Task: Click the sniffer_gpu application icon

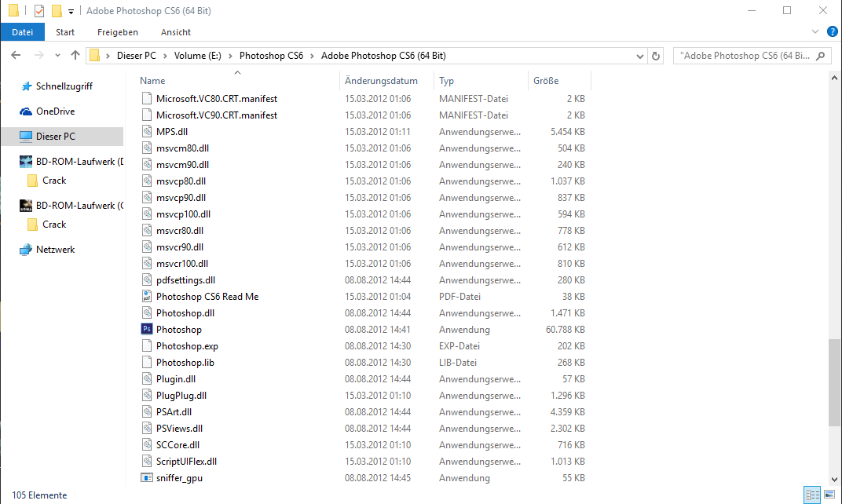Action: click(147, 477)
